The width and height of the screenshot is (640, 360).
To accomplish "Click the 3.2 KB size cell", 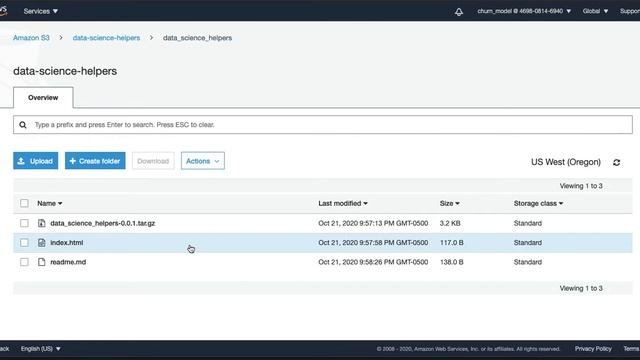I will 450,223.
